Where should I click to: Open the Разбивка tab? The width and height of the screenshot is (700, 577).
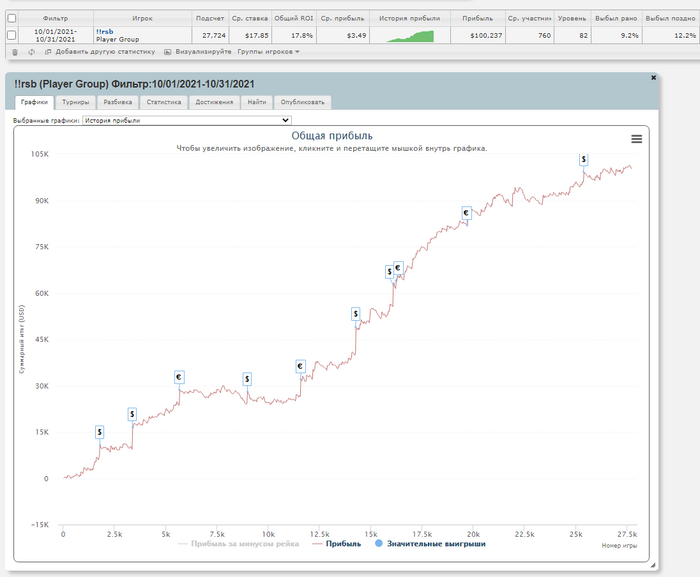click(118, 102)
